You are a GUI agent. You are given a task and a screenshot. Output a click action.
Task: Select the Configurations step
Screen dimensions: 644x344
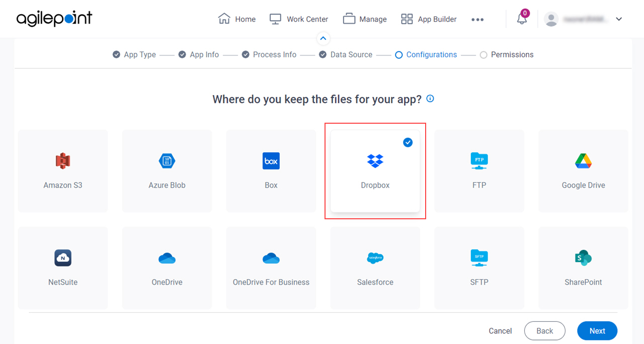click(x=426, y=55)
